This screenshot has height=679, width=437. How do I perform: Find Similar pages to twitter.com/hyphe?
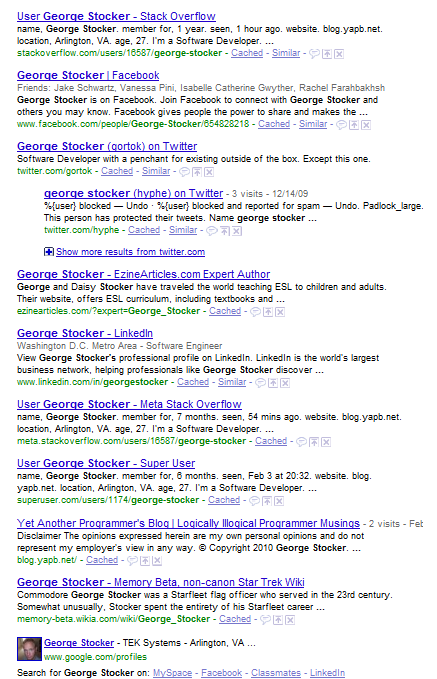click(x=183, y=230)
